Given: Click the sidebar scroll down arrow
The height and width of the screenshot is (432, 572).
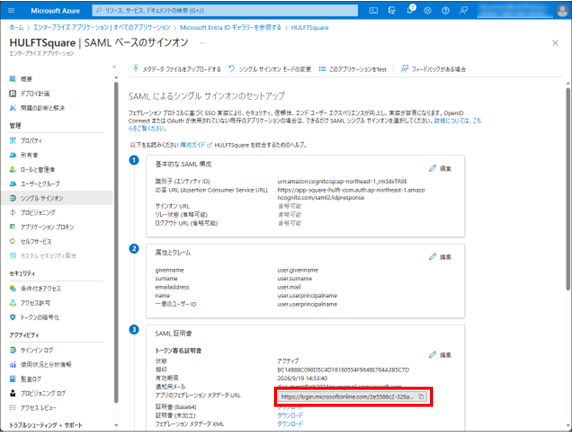Looking at the screenshot, I should coord(116,425).
